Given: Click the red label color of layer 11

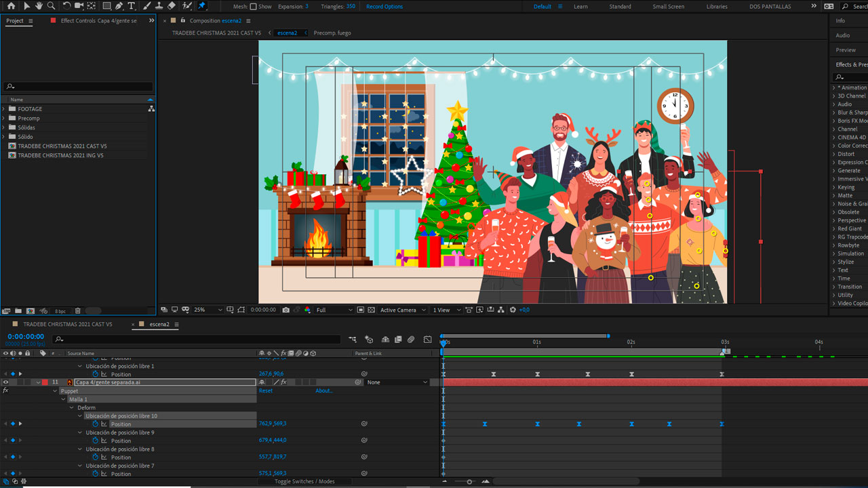Looking at the screenshot, I should pyautogui.click(x=45, y=382).
